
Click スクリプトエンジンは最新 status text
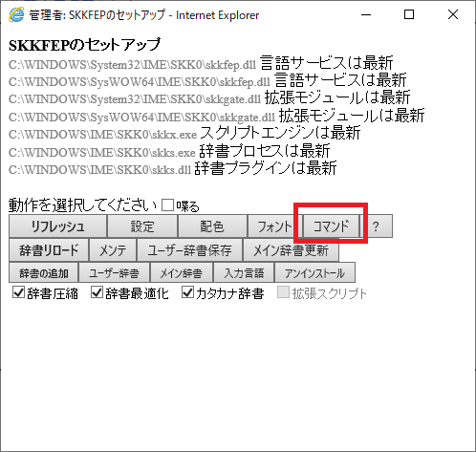tap(280, 133)
